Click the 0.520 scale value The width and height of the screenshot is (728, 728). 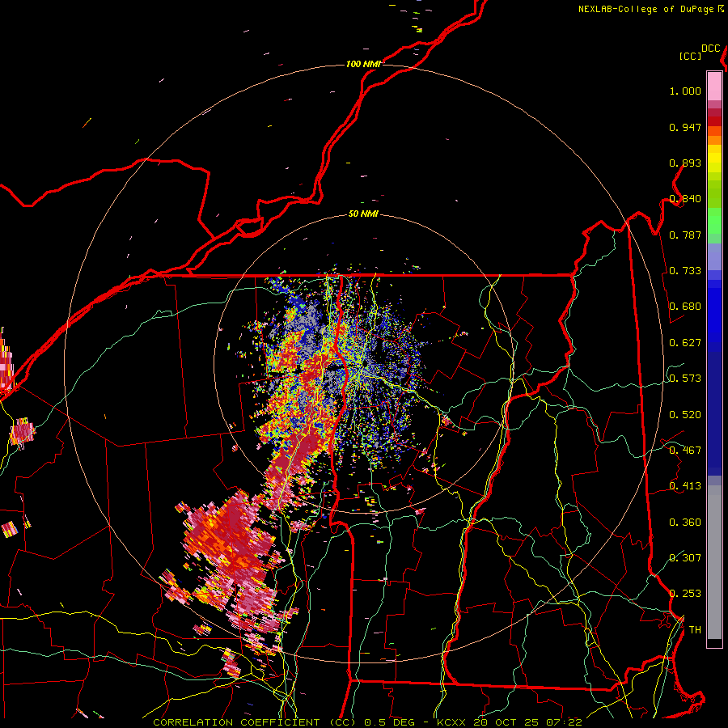tap(685, 415)
